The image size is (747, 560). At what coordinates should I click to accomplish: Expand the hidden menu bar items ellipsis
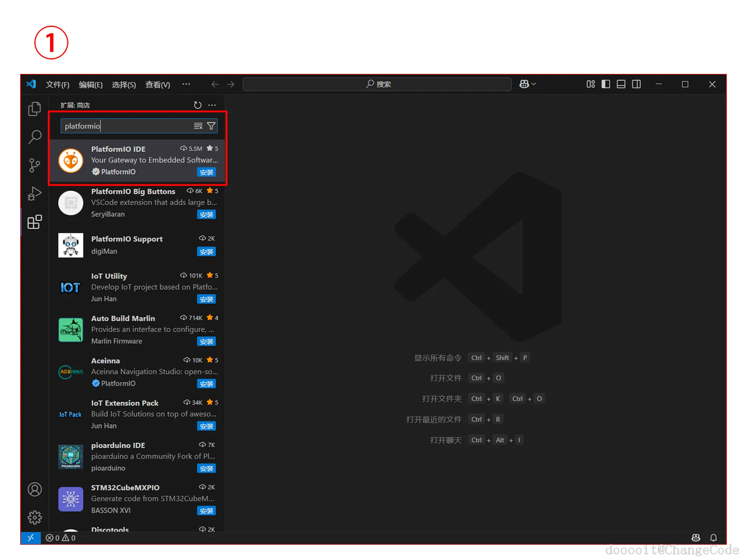(x=186, y=84)
